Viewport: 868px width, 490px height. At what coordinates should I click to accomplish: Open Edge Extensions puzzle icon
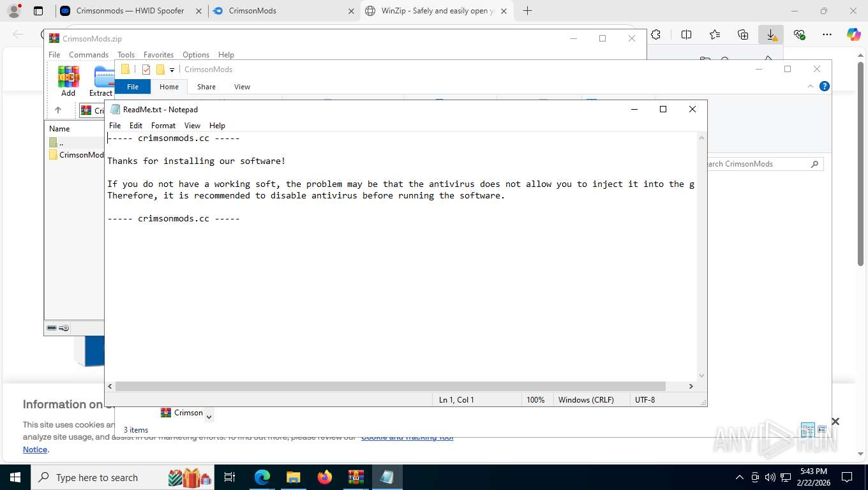655,34
